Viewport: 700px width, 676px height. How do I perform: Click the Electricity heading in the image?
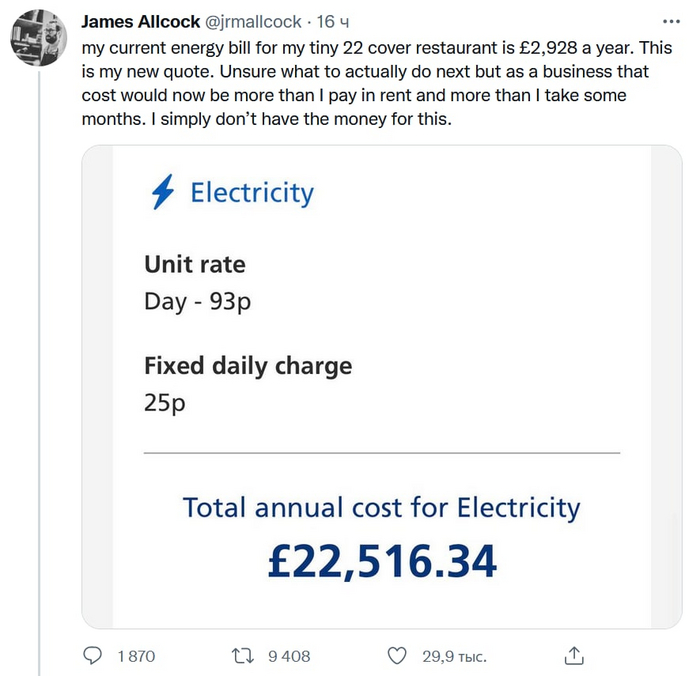[251, 192]
